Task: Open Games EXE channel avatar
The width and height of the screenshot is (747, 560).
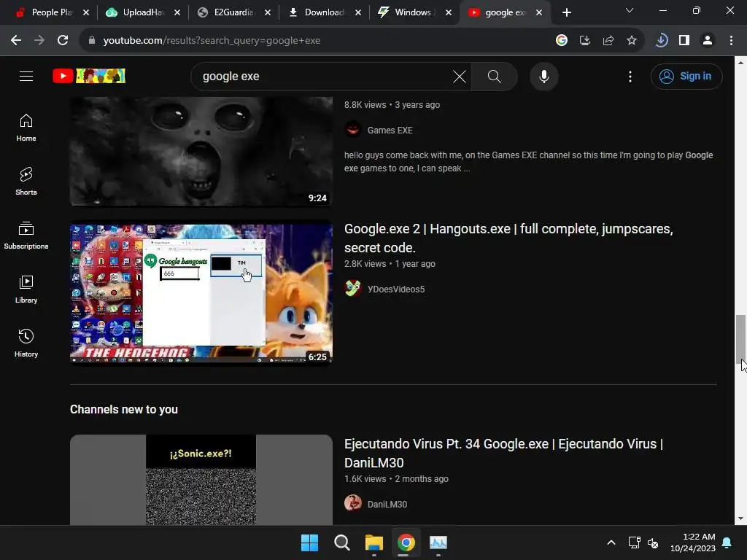Action: [353, 130]
